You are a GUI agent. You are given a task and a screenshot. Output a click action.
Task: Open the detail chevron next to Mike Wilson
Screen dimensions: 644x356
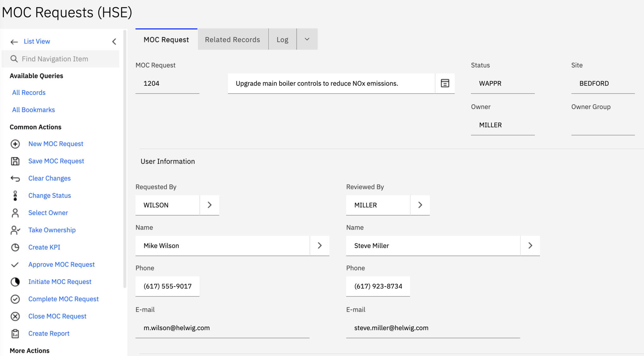319,245
